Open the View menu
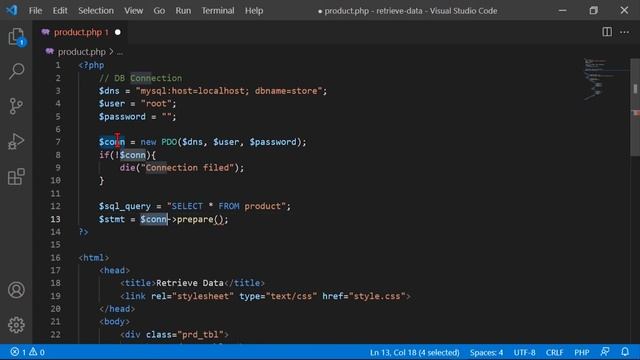Image resolution: width=640 pixels, height=360 pixels. 133,11
